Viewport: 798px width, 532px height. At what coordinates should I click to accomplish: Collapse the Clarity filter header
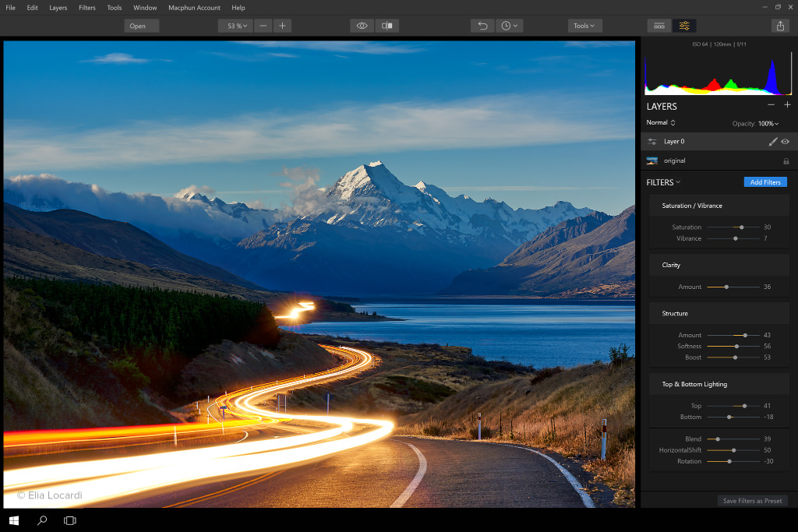[x=719, y=265]
